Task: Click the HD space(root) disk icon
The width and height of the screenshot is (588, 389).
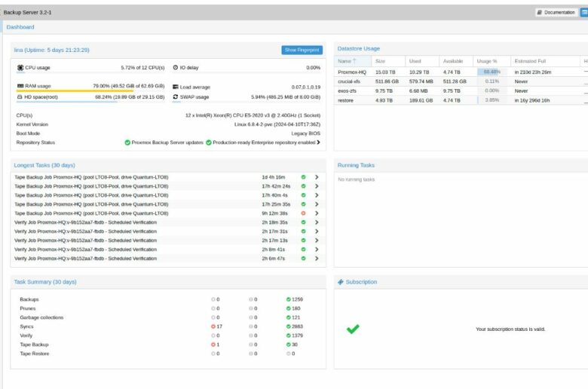Action: click(x=20, y=96)
